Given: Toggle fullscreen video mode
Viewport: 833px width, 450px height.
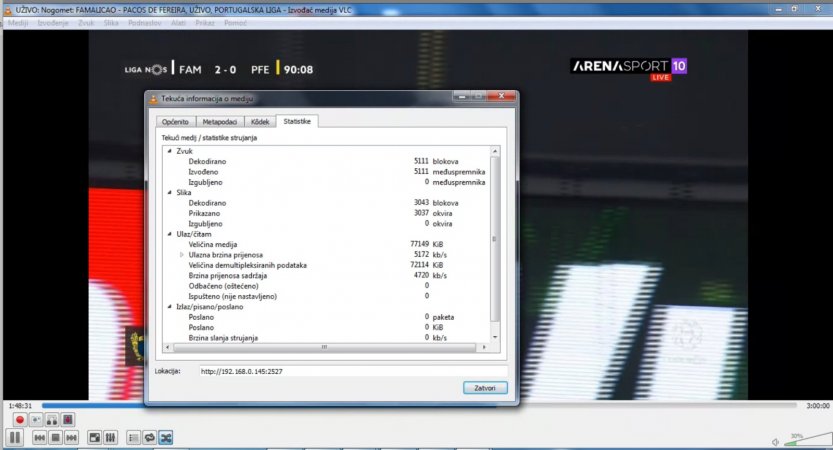Looking at the screenshot, I should click(94, 438).
